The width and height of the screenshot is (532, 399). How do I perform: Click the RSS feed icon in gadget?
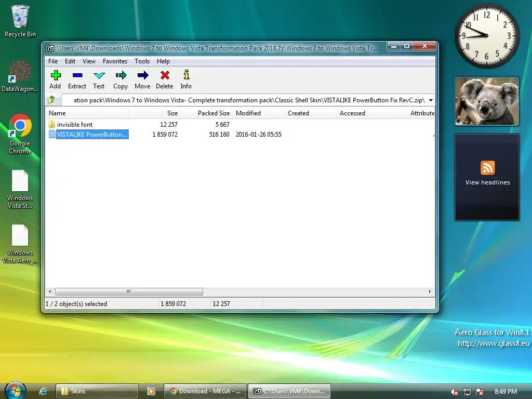tap(487, 168)
